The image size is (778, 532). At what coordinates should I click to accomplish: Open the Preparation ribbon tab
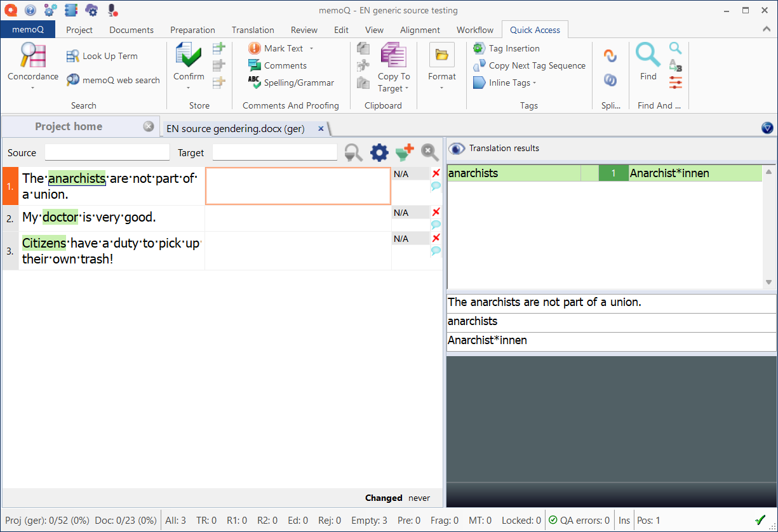[x=192, y=30]
